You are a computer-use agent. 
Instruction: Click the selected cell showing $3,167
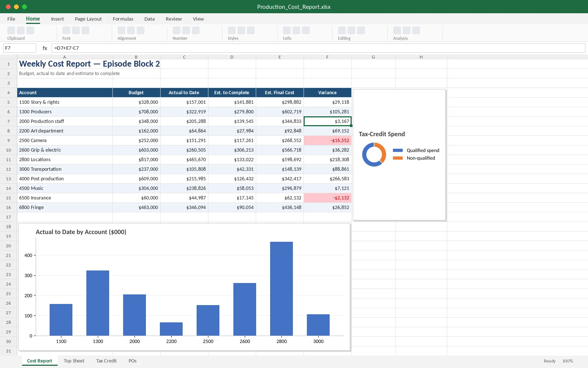click(x=327, y=121)
